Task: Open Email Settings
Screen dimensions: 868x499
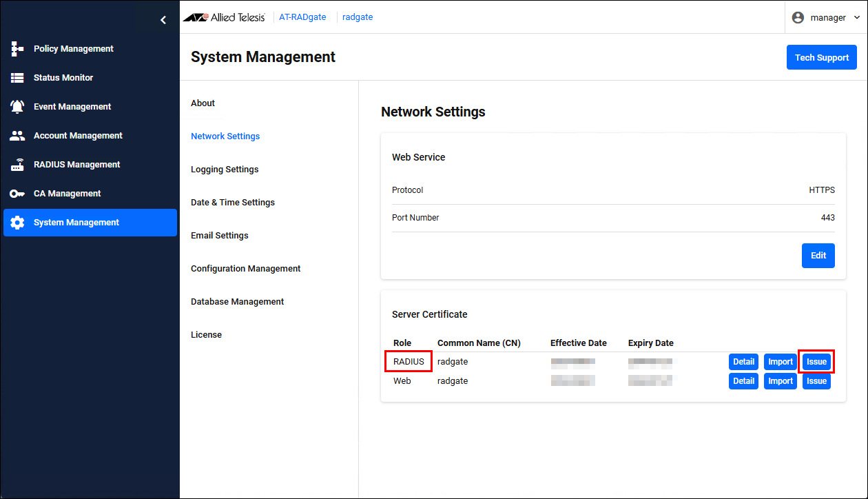Action: [x=219, y=236]
